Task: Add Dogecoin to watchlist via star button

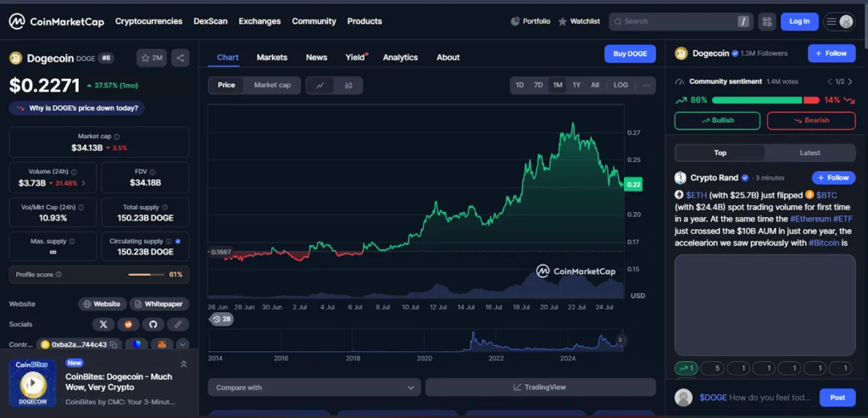Action: tap(152, 58)
